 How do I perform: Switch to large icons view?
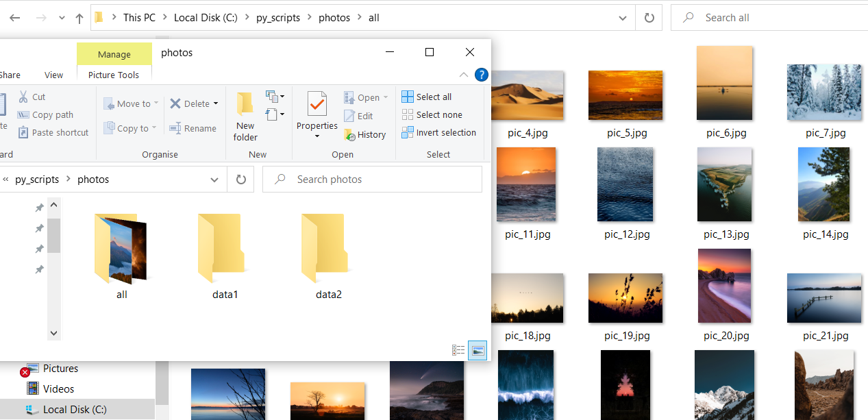[477, 350]
